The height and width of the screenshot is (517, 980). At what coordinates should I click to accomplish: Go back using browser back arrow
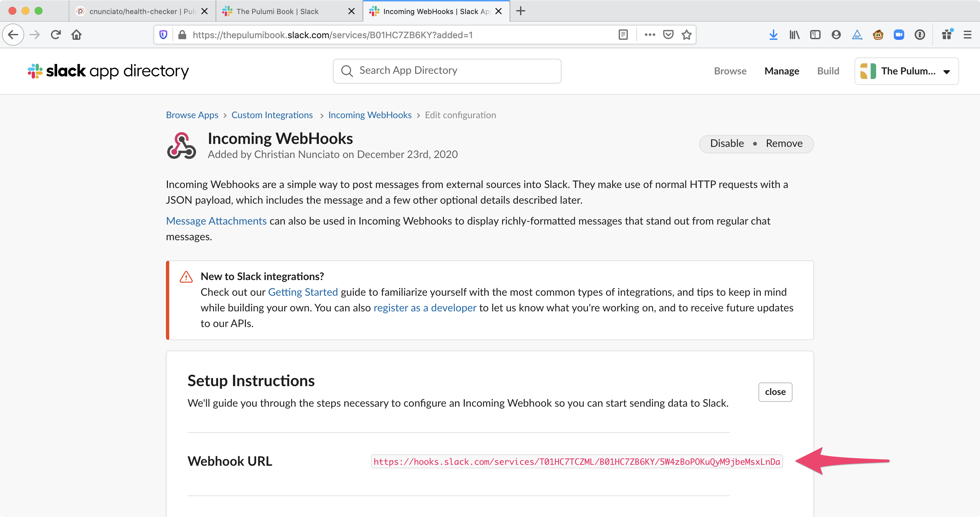tap(13, 35)
